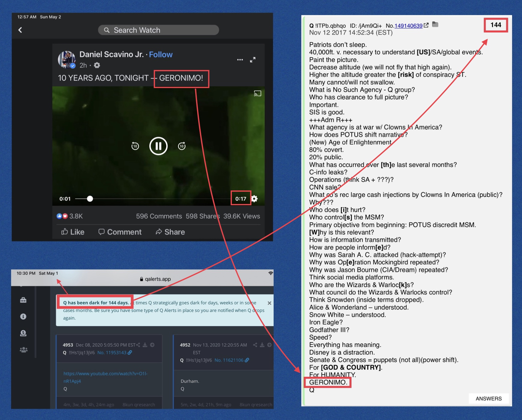Click the post audience gear beside 2h
Image resolution: width=522 pixels, height=420 pixels.
point(97,65)
